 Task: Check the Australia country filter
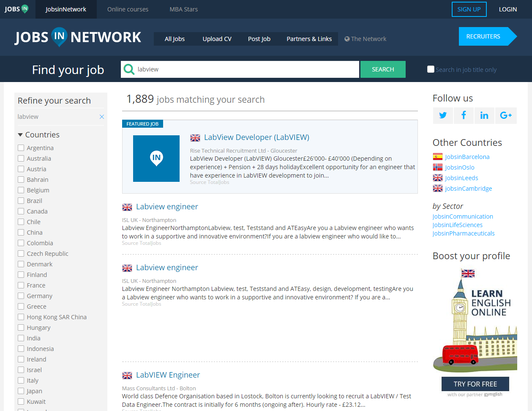(21, 158)
